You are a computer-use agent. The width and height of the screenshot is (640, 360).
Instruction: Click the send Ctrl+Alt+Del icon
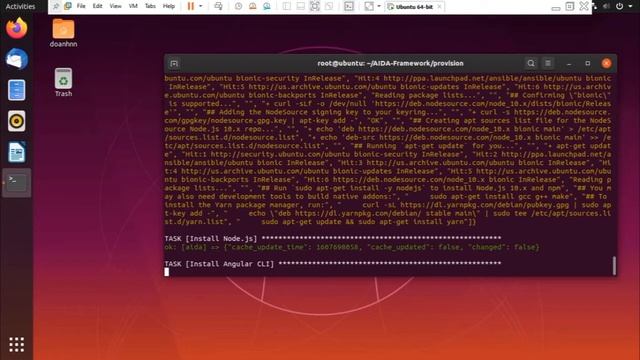coord(218,6)
